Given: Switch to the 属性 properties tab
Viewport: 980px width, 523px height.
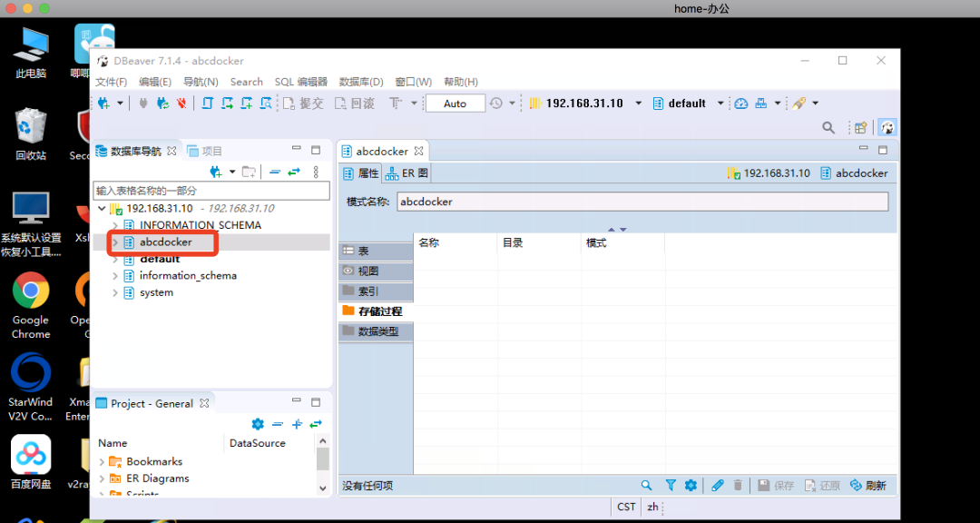Looking at the screenshot, I should coord(362,173).
